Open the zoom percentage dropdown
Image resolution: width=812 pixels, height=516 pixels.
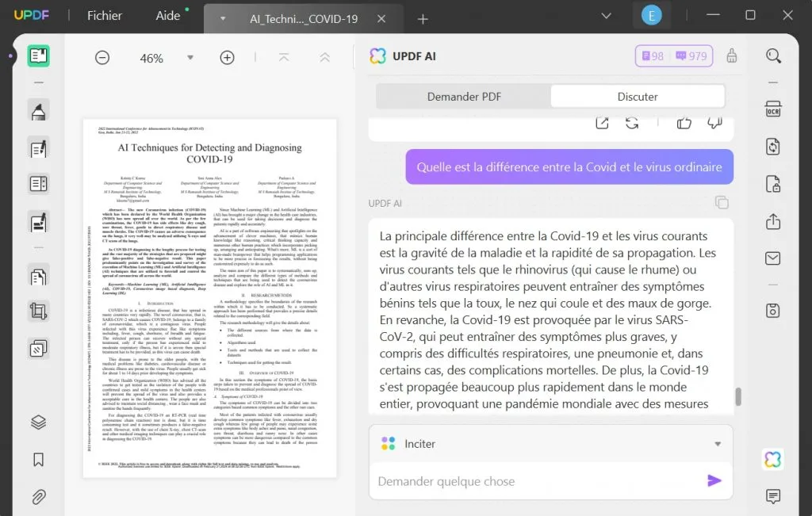190,57
